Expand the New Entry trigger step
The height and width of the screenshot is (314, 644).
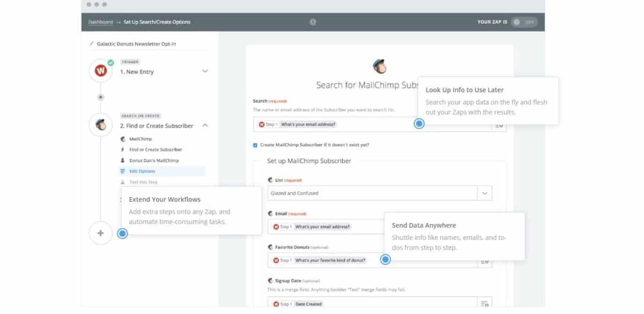(x=204, y=71)
